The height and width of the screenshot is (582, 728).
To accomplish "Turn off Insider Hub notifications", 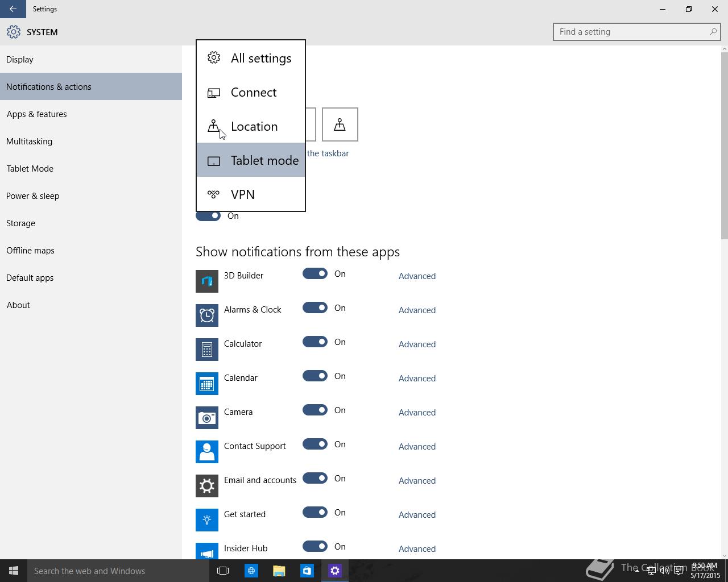I will [x=315, y=547].
